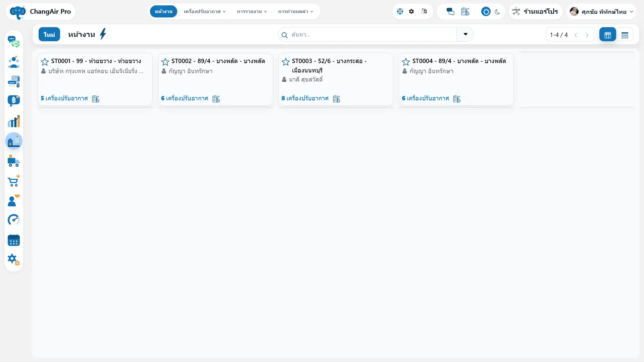
Task: Open the 8 เครื่องปรับอากาศ link on ST0003
Action: click(305, 98)
